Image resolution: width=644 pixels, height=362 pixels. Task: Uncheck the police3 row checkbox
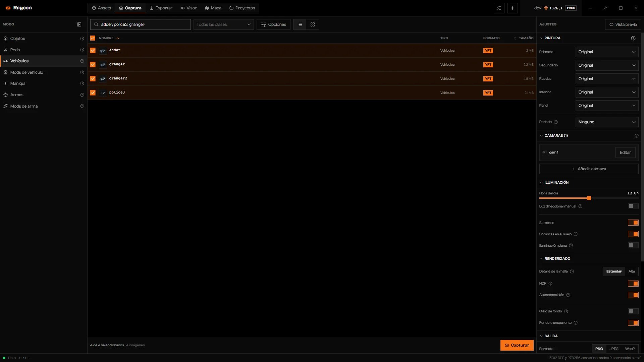click(x=93, y=93)
